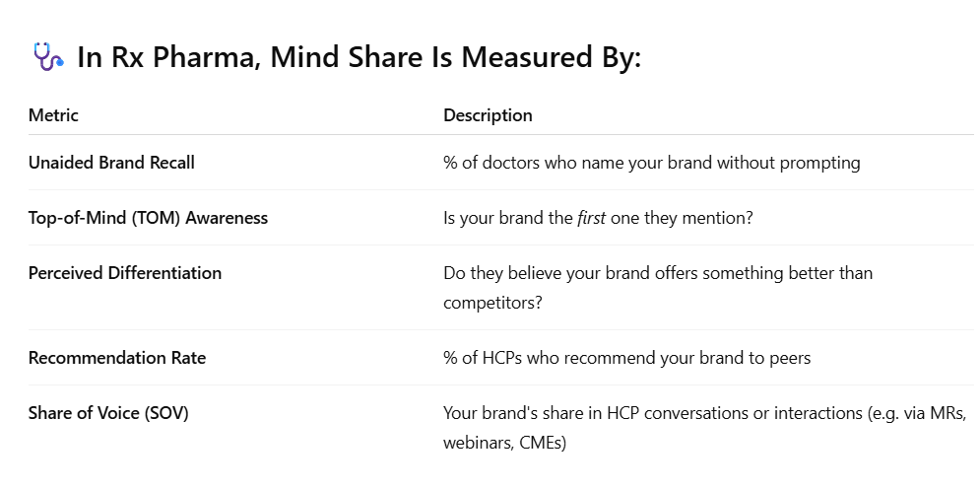Screen dimensions: 980x490
Task: Select the 'Unaided Brand Recall' metric cell
Action: pos(111,163)
